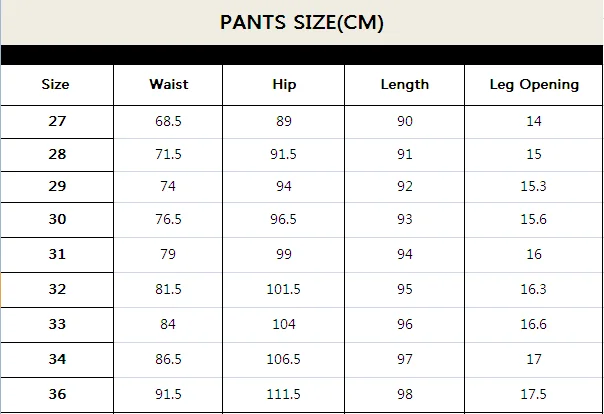Select size 32 row label
The height and width of the screenshot is (414, 604).
[x=57, y=289]
